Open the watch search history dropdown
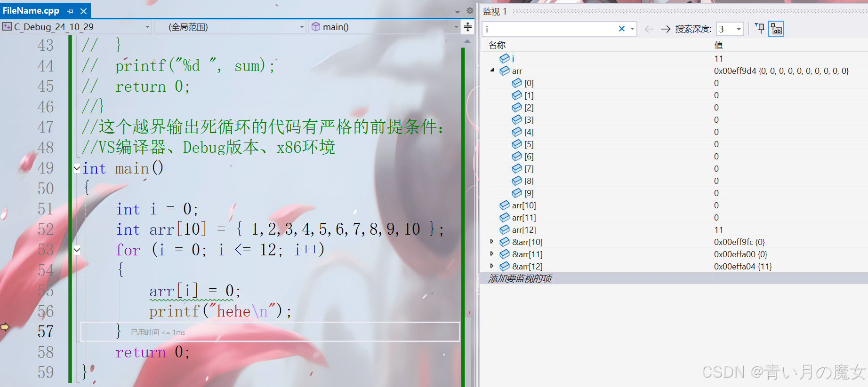This screenshot has height=387, width=868. [632, 29]
